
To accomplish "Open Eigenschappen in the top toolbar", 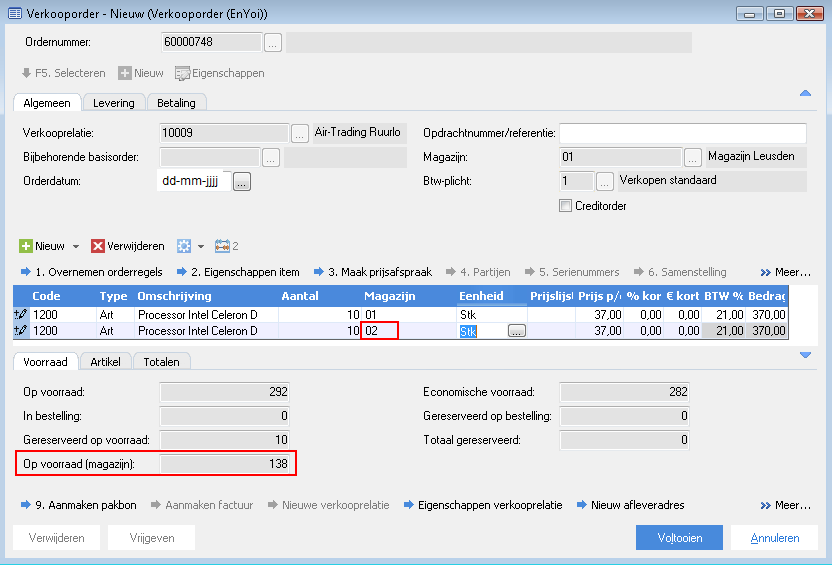I will [x=220, y=73].
